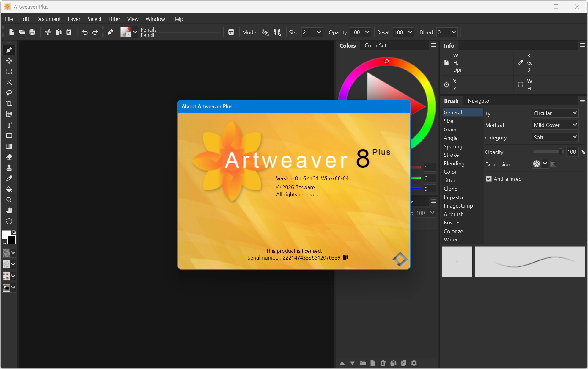This screenshot has width=588, height=369.
Task: Select the Perspective Grid tool
Action: pos(9,114)
